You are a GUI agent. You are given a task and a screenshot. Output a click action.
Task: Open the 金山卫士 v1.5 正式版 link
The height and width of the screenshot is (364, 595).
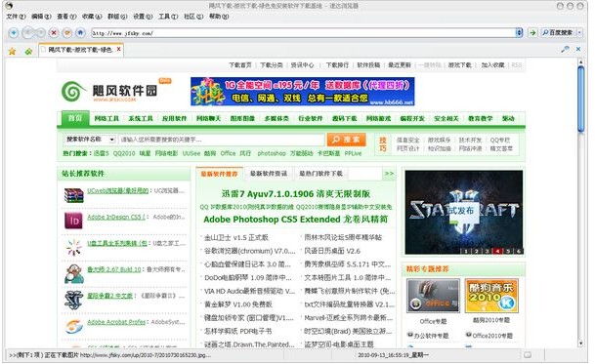click(236, 238)
